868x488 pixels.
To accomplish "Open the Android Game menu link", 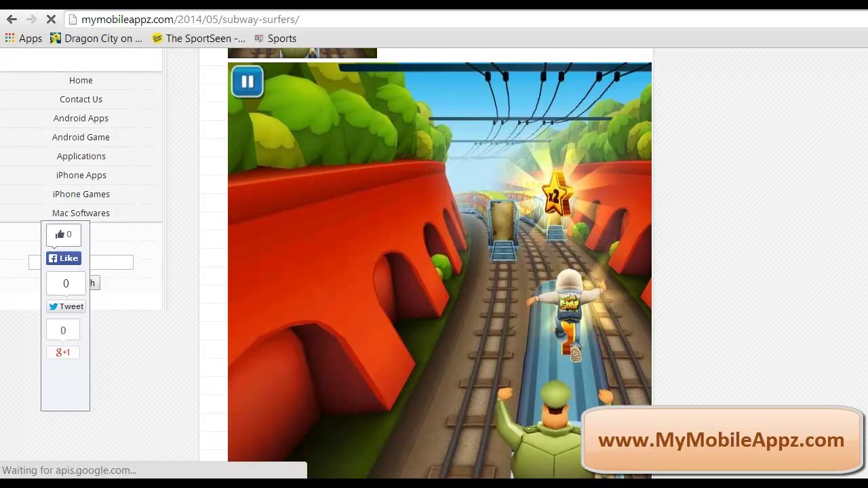I will [x=81, y=137].
